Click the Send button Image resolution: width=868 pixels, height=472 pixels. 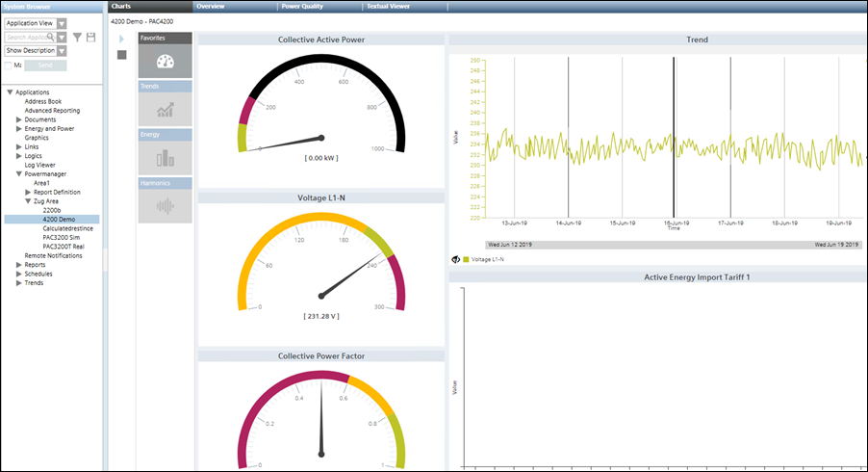45,66
